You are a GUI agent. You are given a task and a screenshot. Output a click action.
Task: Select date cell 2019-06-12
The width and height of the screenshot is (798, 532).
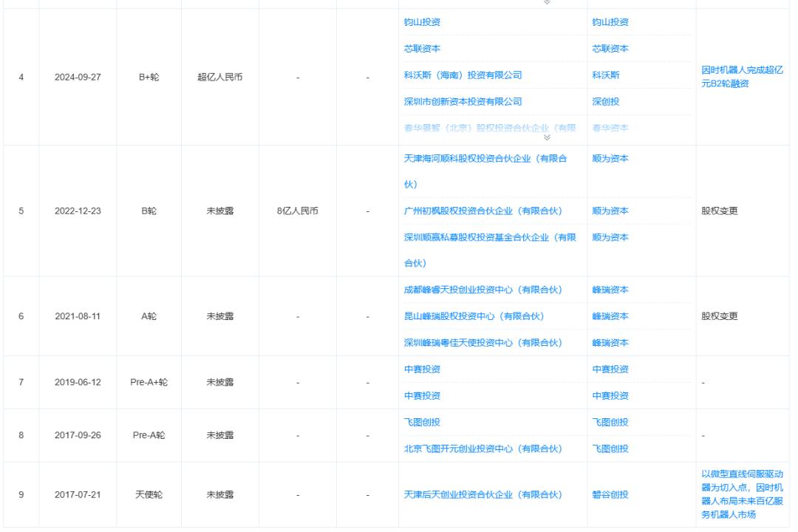point(78,382)
